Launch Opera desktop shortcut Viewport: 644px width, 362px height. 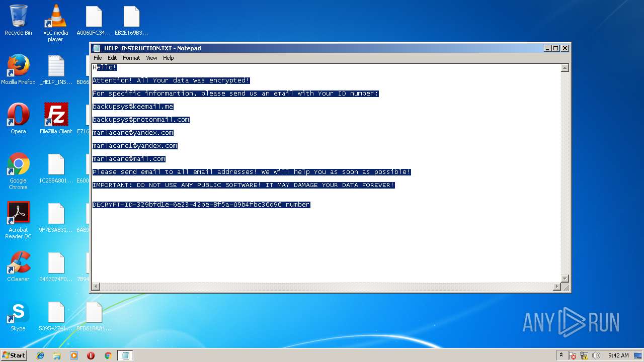[18, 119]
